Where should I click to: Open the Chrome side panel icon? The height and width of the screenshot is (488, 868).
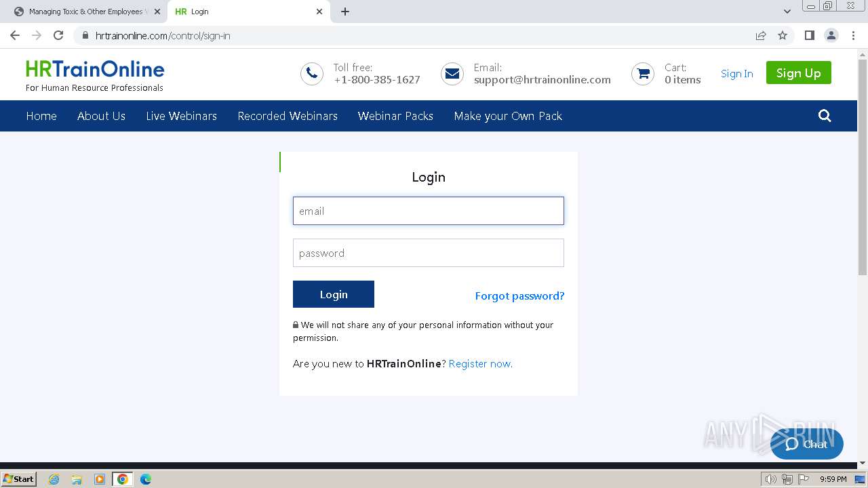pyautogui.click(x=809, y=35)
